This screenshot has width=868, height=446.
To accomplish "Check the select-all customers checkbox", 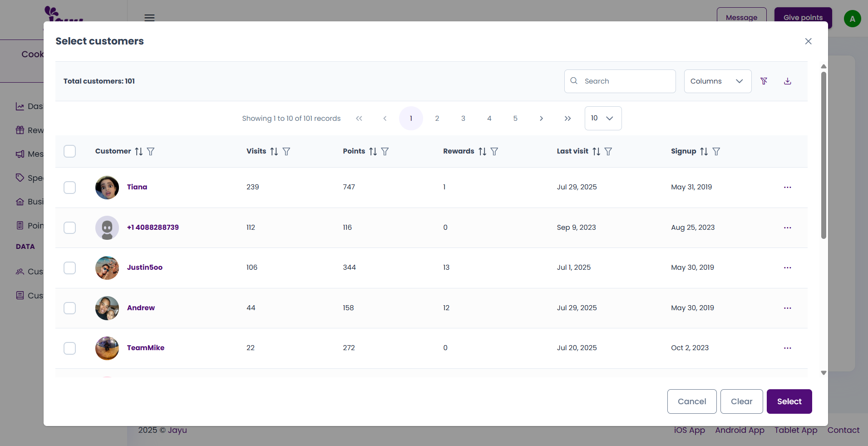I will click(70, 151).
